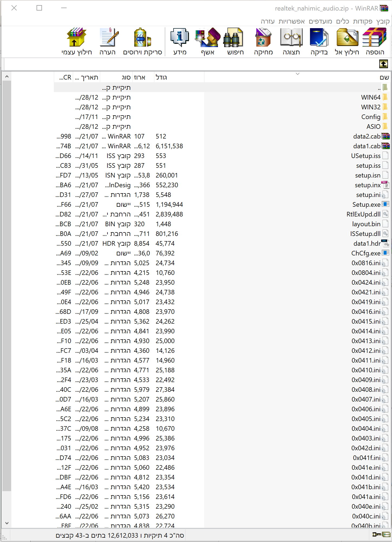This screenshot has height=542, width=392.
Task: Sort by Size (גודל) column header
Action: click(x=179, y=77)
